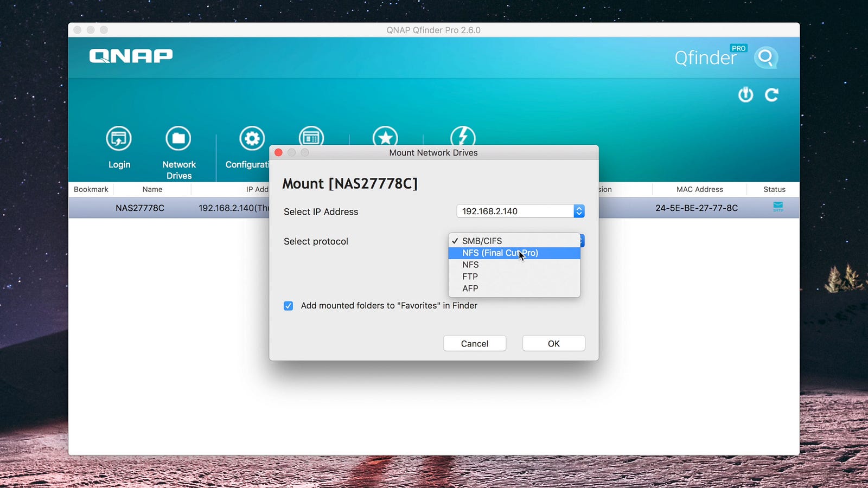Pick AFP from the protocol list

pos(514,288)
